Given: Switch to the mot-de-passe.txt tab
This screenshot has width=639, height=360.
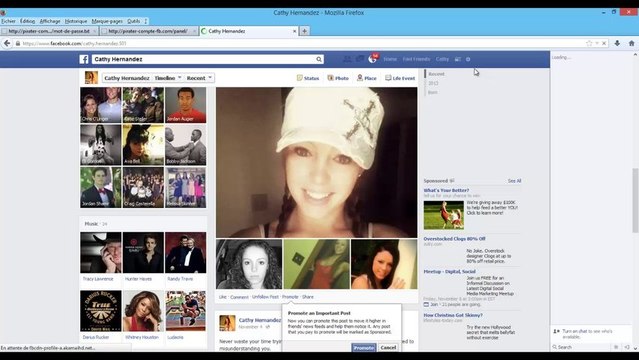Looking at the screenshot, I should click(49, 31).
